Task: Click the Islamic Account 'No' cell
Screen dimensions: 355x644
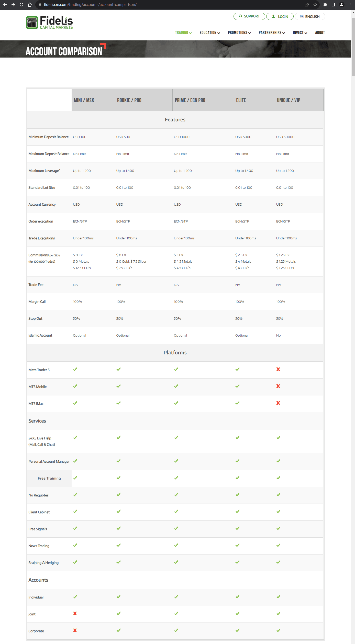Action: [278, 336]
